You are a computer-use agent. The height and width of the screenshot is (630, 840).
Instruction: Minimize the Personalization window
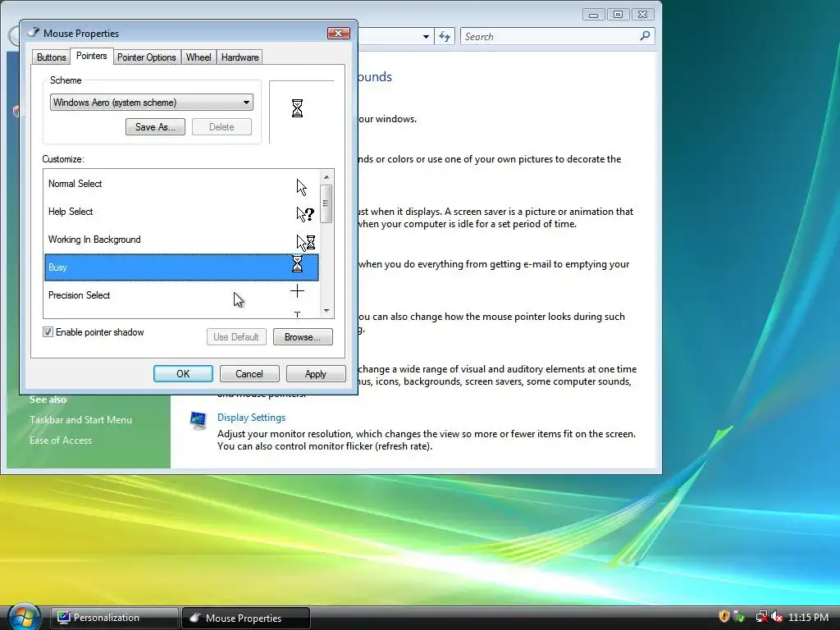[x=594, y=15]
